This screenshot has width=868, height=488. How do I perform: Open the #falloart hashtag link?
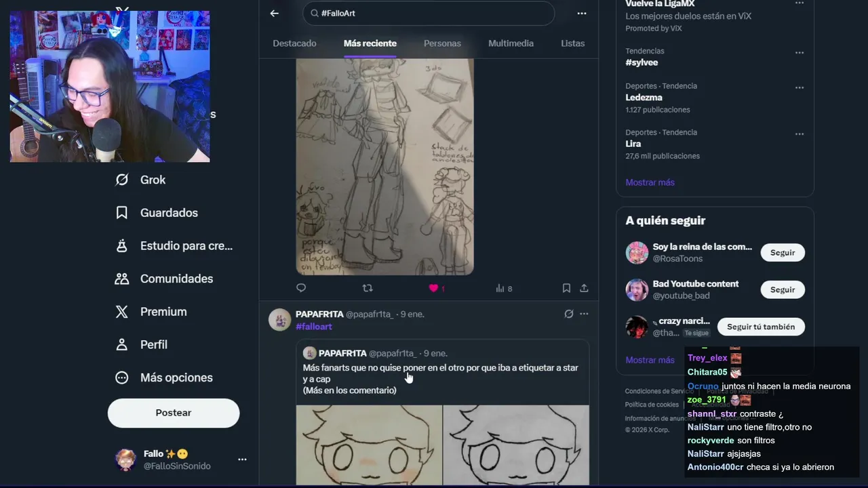pos(314,327)
